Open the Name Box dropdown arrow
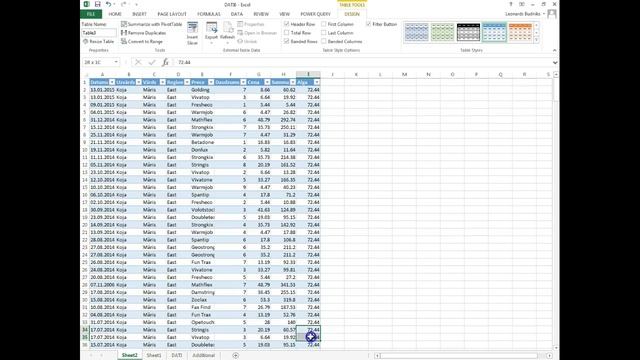Screen dimensions: 640x360 tap(116, 62)
